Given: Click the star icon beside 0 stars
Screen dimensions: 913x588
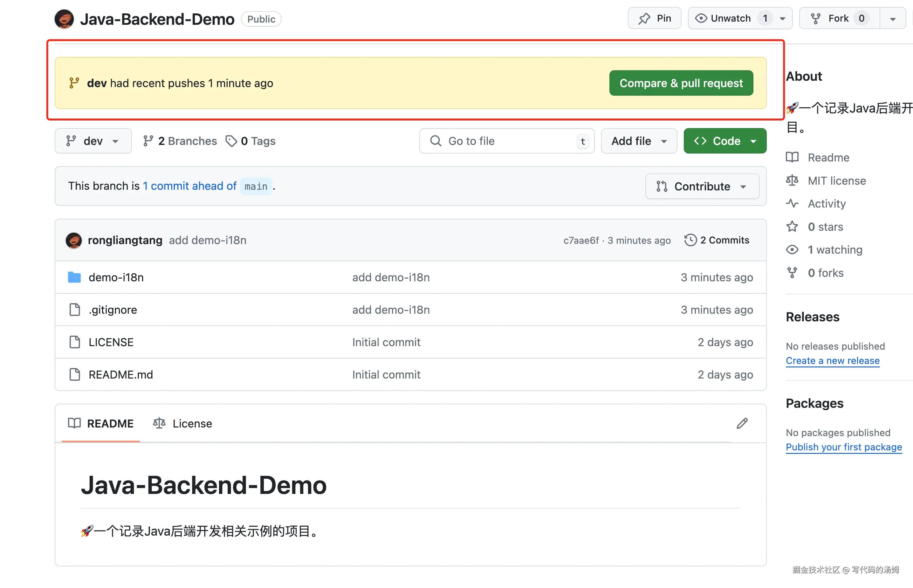Looking at the screenshot, I should 792,227.
